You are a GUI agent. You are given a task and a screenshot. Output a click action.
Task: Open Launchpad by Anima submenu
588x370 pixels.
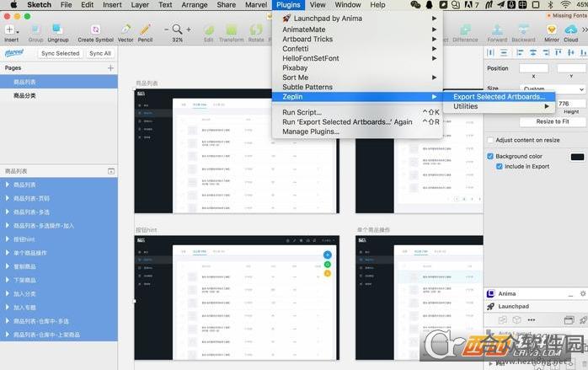pos(357,19)
